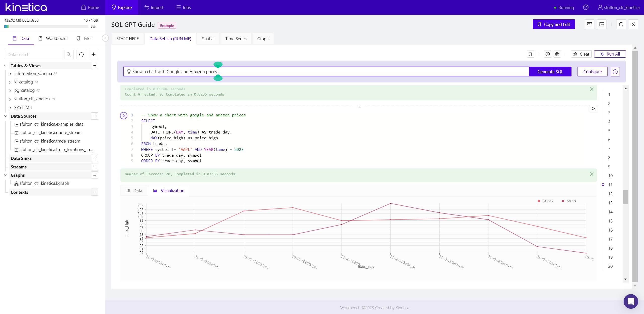Viewport: 644px width, 314px height.
Task: Click the Copy and Edit button
Action: (554, 24)
